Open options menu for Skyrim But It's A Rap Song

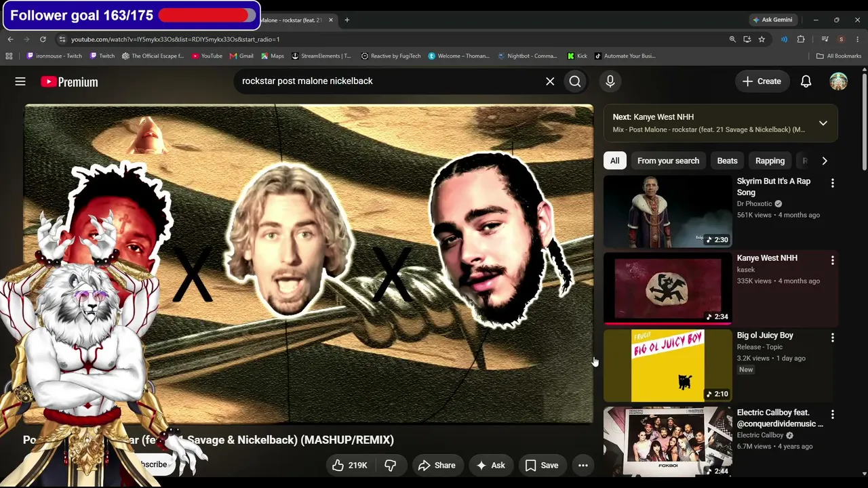click(x=833, y=183)
